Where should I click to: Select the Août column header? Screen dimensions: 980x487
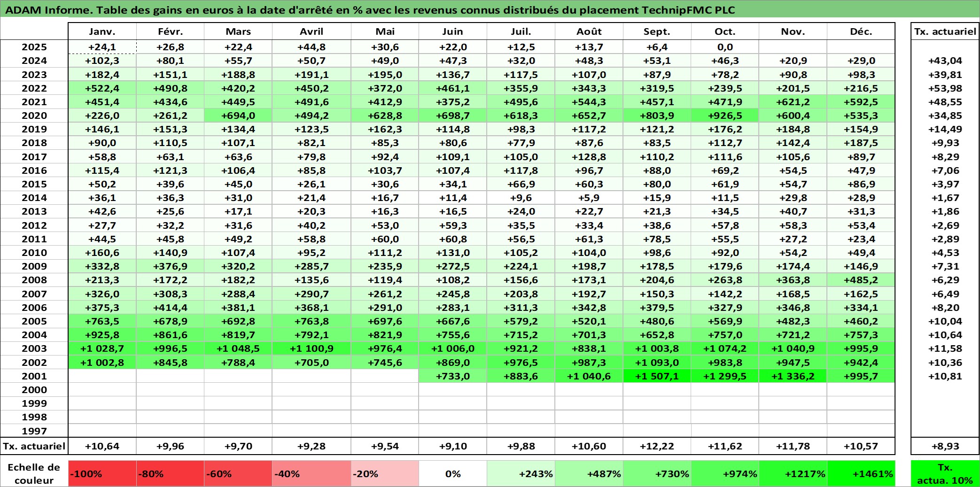[589, 31]
